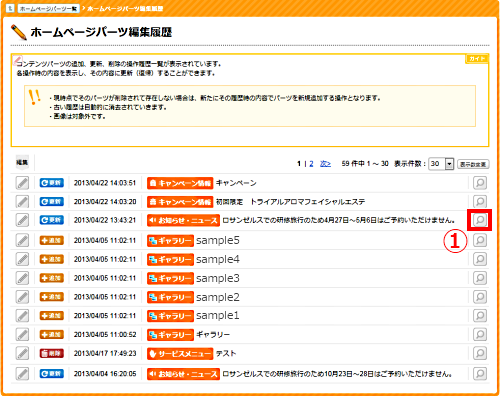The width and height of the screenshot is (500, 396).
Task: Click edit pencil in sample3 row
Action: point(22,278)
